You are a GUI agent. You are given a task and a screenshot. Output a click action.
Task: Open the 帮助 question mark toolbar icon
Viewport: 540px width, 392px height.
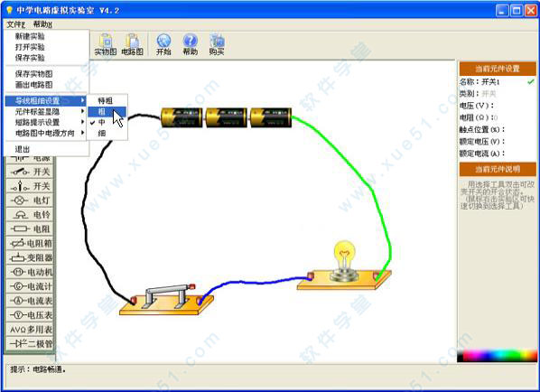pos(191,44)
